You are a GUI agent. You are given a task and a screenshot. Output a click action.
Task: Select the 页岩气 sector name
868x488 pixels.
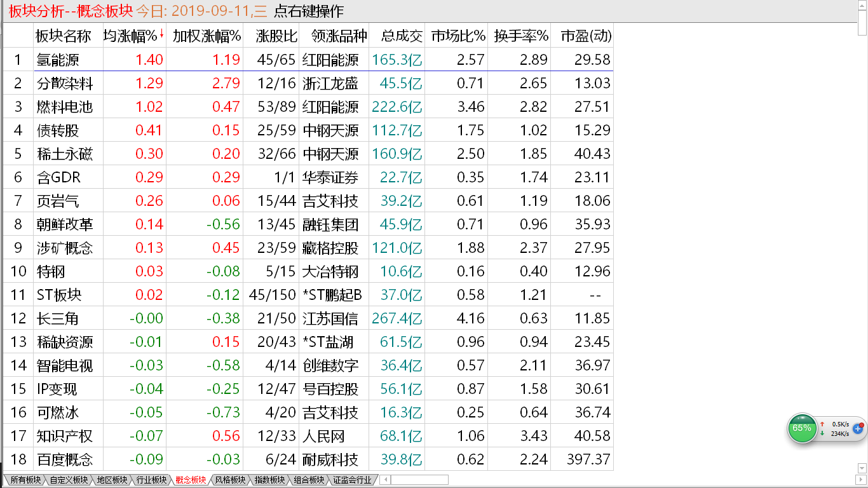(57, 201)
